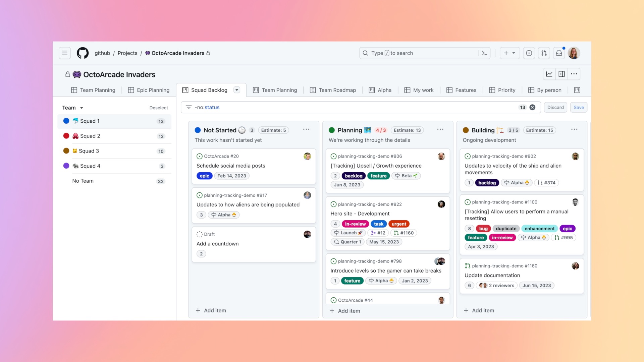Image resolution: width=644 pixels, height=362 pixels.
Task: Open the Squad Backlog view dropdown arrow
Action: [237, 90]
